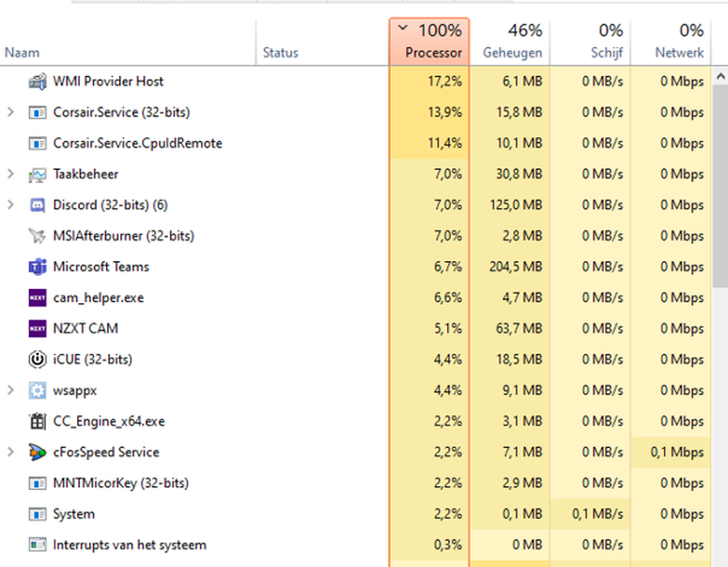The height and width of the screenshot is (567, 728).
Task: Click the Microsoft Teams icon
Action: pyautogui.click(x=38, y=267)
